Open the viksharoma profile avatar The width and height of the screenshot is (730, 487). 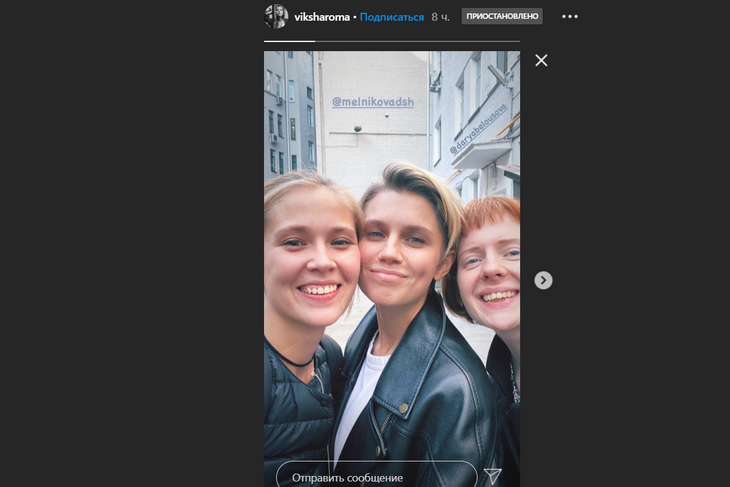[x=276, y=17]
